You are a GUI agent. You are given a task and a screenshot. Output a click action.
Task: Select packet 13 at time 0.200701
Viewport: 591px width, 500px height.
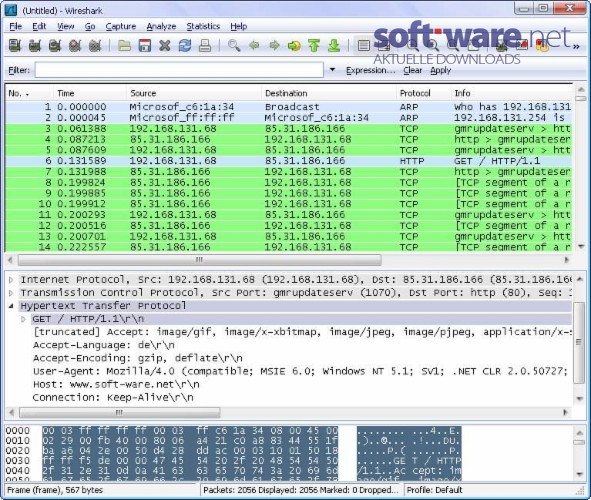click(289, 236)
